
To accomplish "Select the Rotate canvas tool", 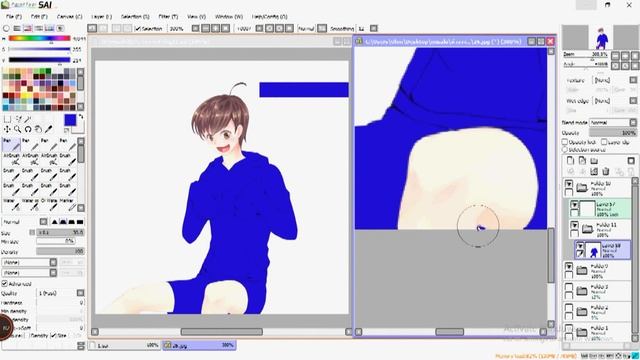I will pos(28,129).
